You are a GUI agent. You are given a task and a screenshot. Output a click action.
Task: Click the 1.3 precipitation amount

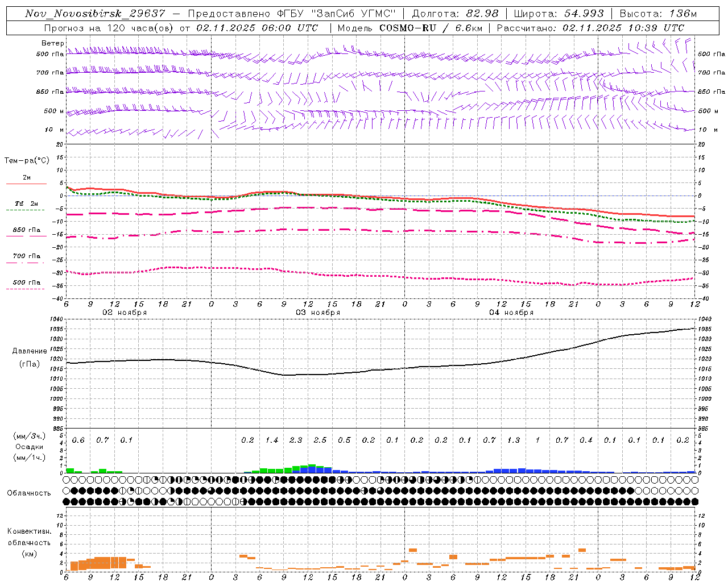(514, 440)
